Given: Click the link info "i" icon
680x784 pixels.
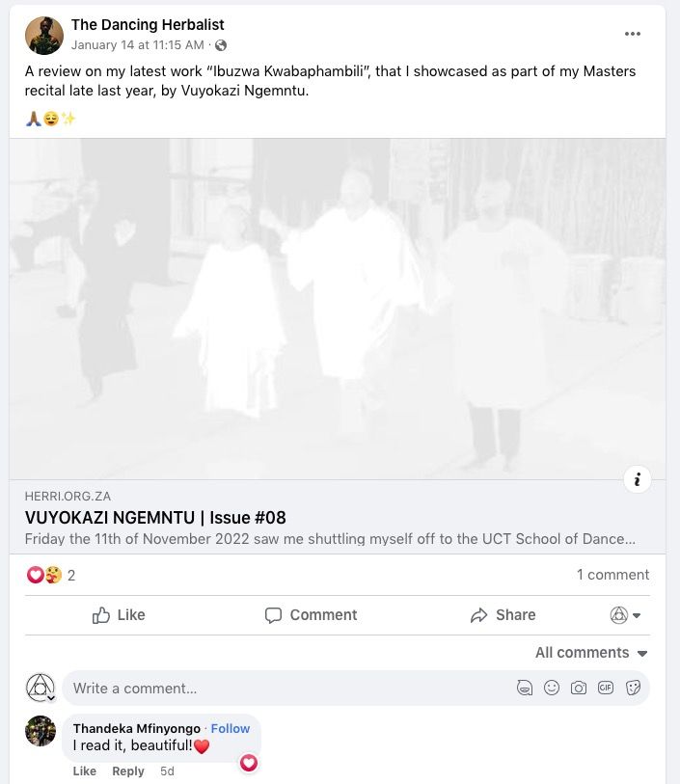Looking at the screenshot, I should pos(637,480).
